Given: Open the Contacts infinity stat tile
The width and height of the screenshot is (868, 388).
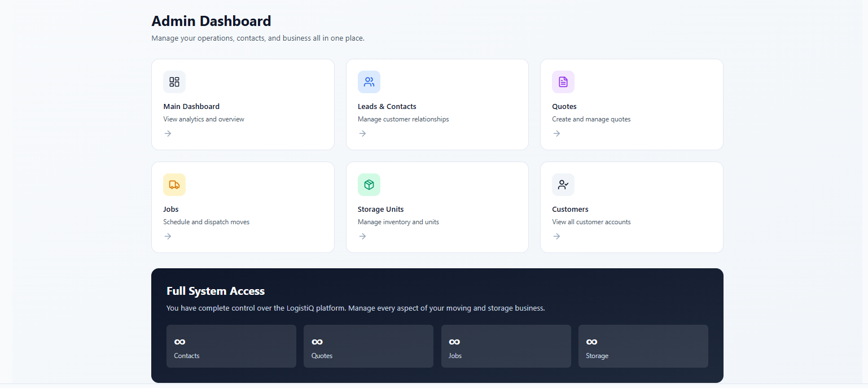Looking at the screenshot, I should [x=231, y=346].
